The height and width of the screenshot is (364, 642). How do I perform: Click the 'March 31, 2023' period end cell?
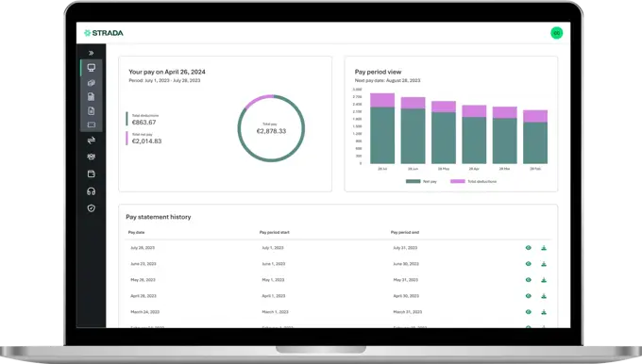coord(408,311)
